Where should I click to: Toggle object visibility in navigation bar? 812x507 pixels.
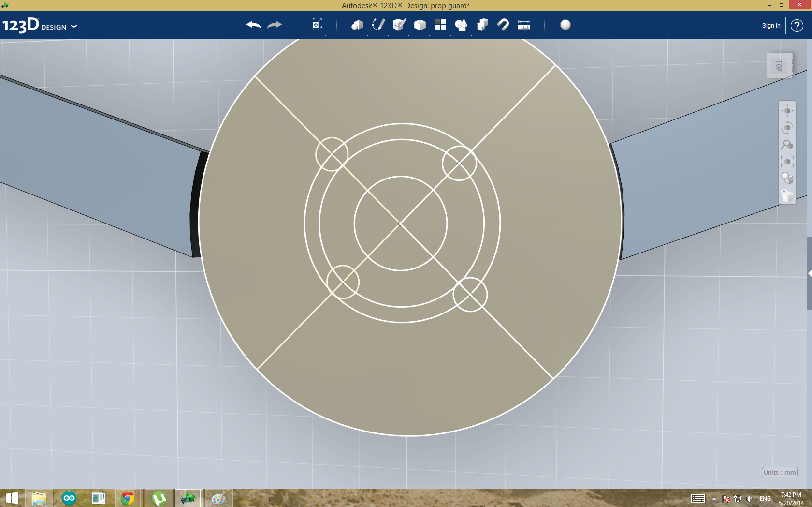[x=787, y=195]
